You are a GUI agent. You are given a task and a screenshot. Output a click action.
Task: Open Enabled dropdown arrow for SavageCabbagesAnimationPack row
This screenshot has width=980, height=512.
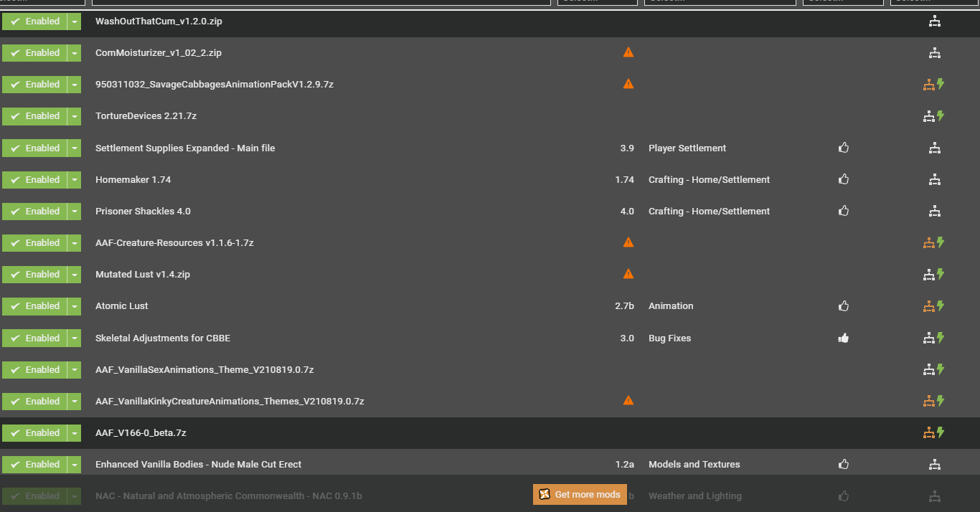click(x=75, y=85)
